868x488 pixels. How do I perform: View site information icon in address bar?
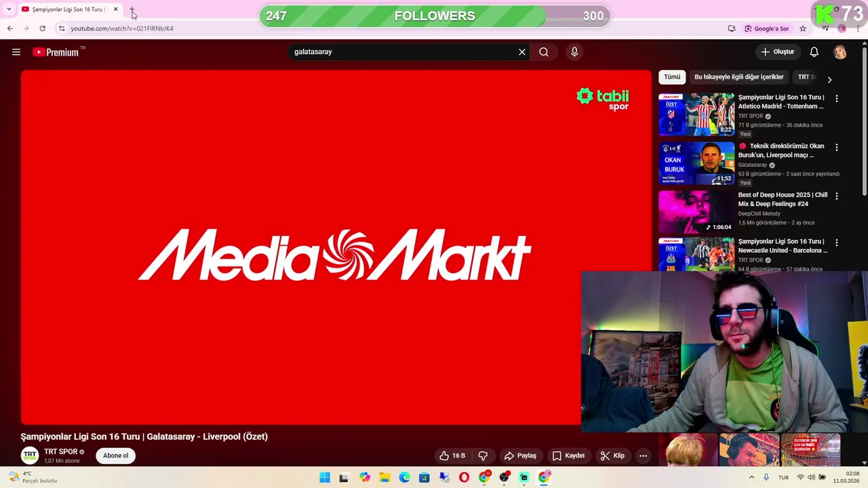[62, 28]
